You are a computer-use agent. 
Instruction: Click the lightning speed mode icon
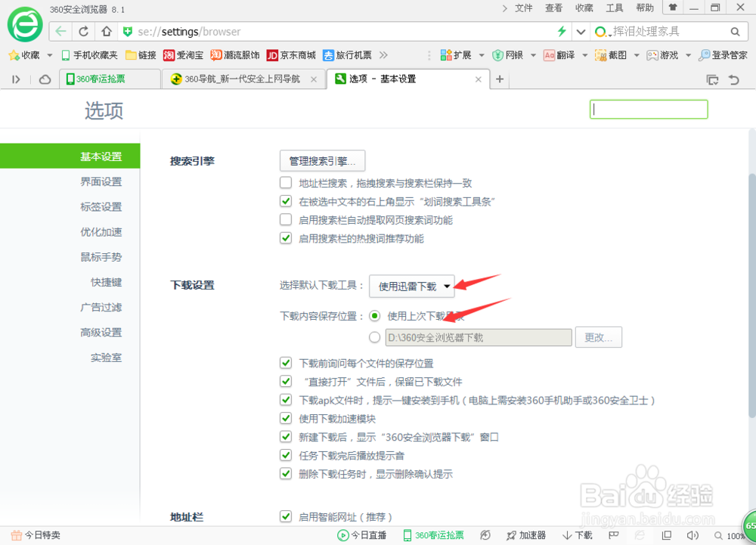pos(562,31)
